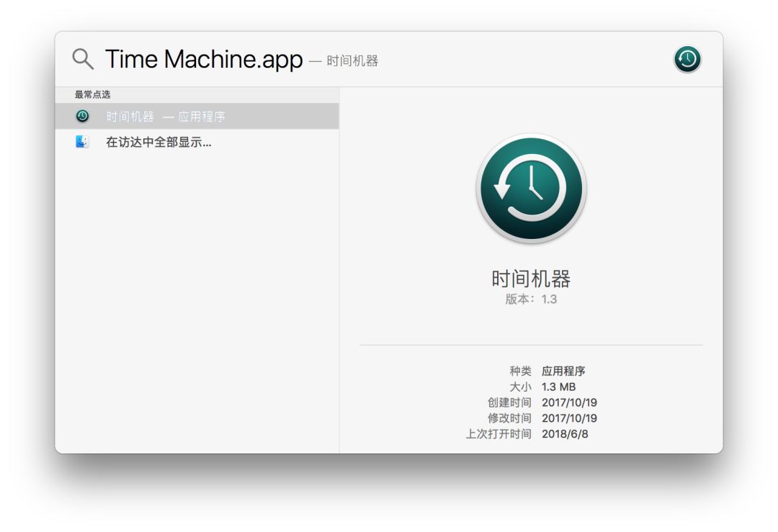Image resolution: width=778 pixels, height=532 pixels.
Task: Click the 种类 value 应用程序 in details
Action: click(563, 371)
